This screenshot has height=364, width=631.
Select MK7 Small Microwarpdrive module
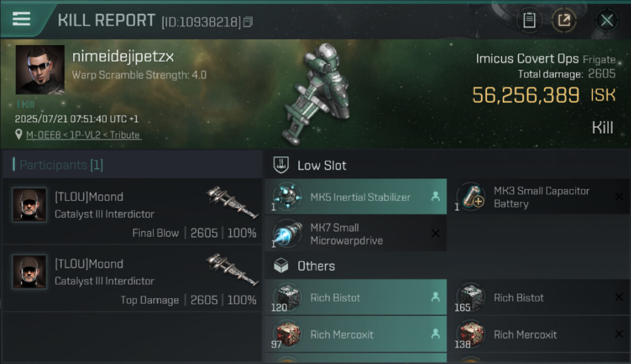356,234
